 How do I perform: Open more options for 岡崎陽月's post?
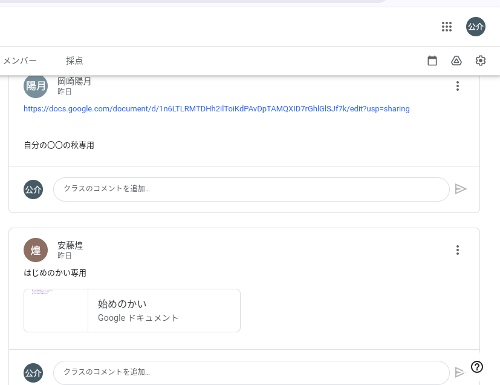click(x=458, y=86)
